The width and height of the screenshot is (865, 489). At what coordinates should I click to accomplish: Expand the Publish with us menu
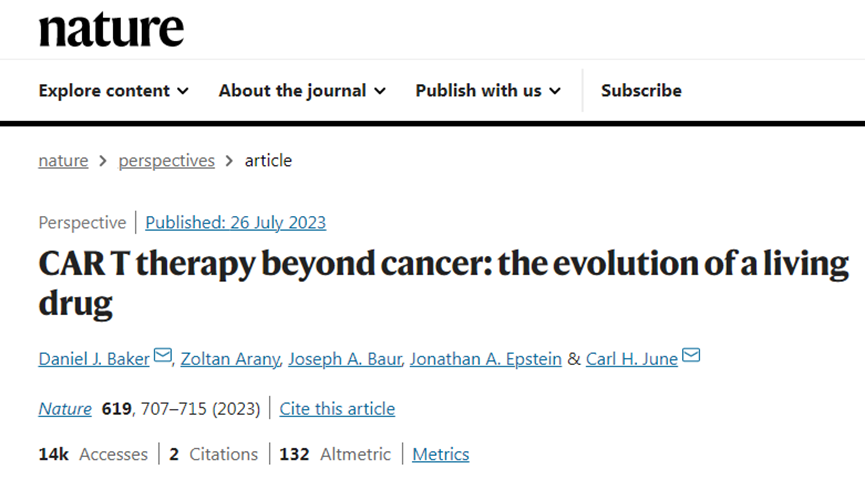[x=488, y=91]
